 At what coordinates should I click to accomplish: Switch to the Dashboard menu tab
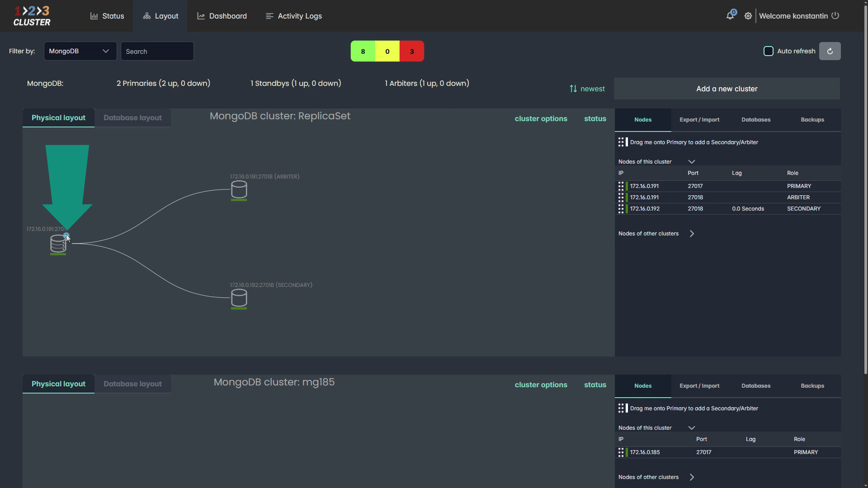click(x=222, y=16)
